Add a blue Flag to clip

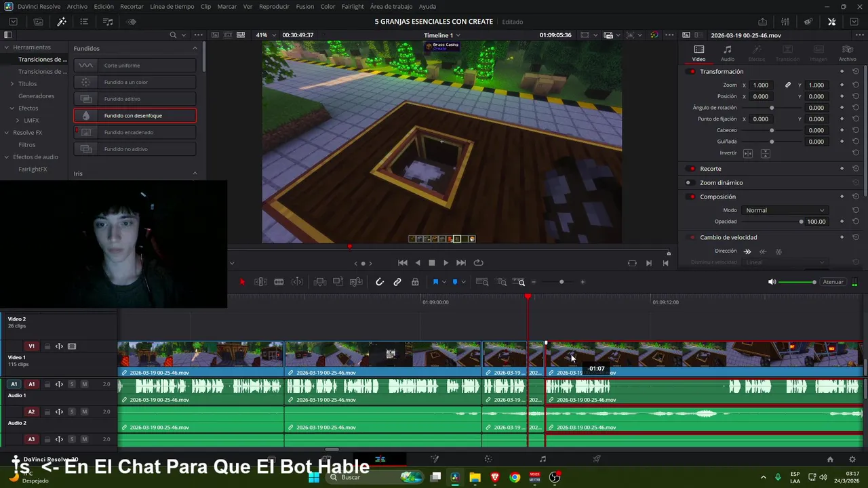pyautogui.click(x=435, y=282)
